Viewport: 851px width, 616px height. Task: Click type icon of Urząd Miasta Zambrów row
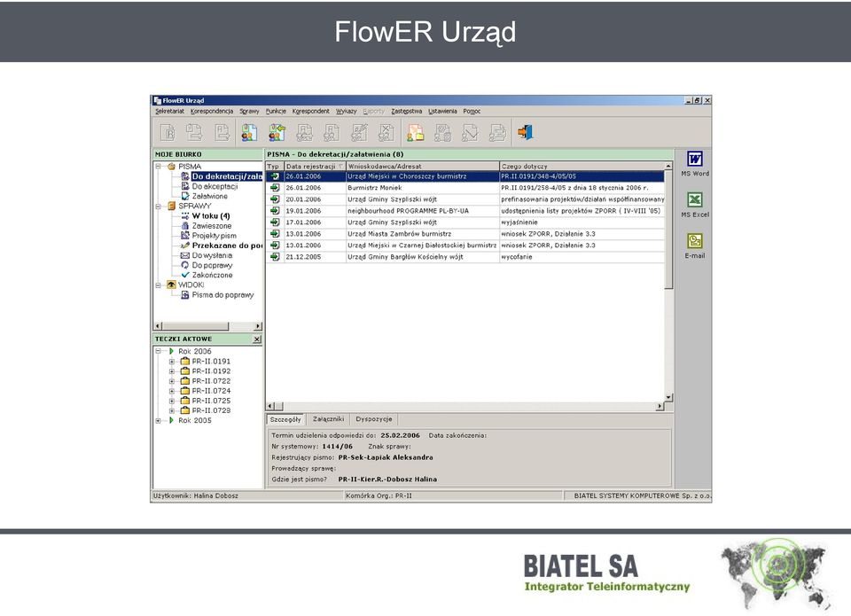275,234
